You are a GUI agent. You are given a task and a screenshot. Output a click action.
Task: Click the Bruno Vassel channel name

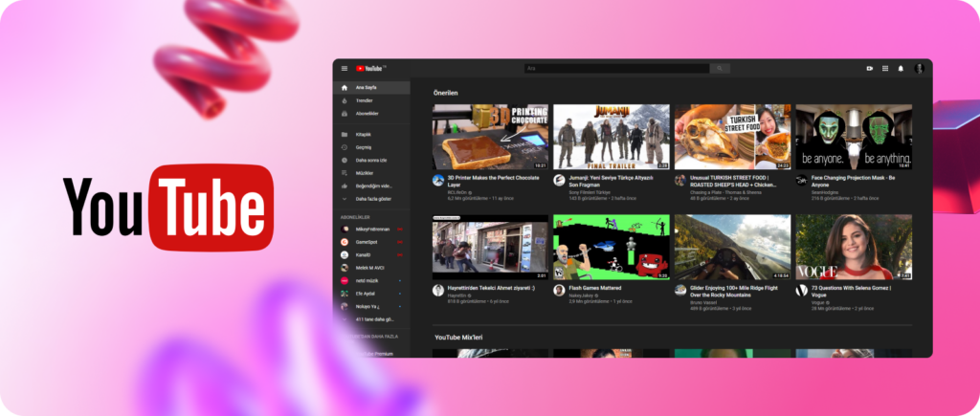702,302
